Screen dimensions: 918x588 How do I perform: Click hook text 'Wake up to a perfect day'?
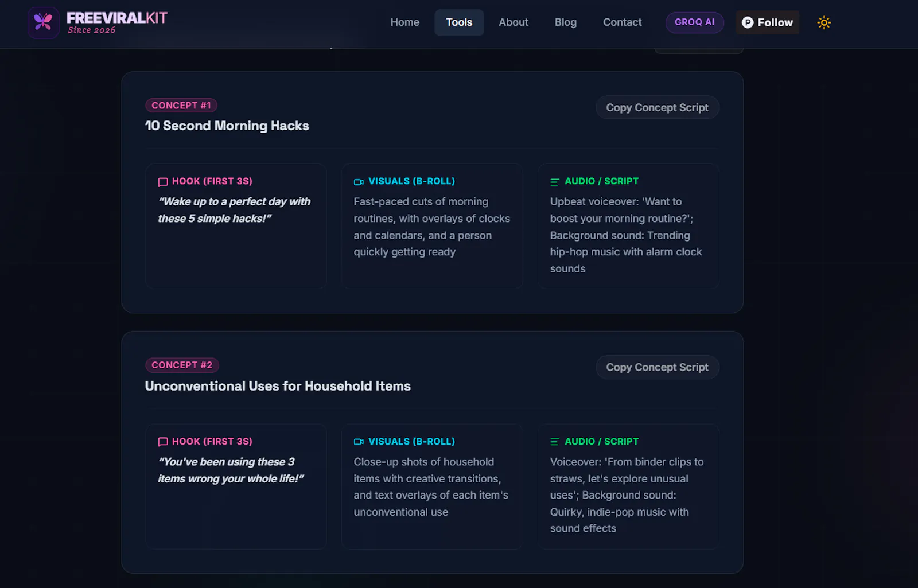234,210
